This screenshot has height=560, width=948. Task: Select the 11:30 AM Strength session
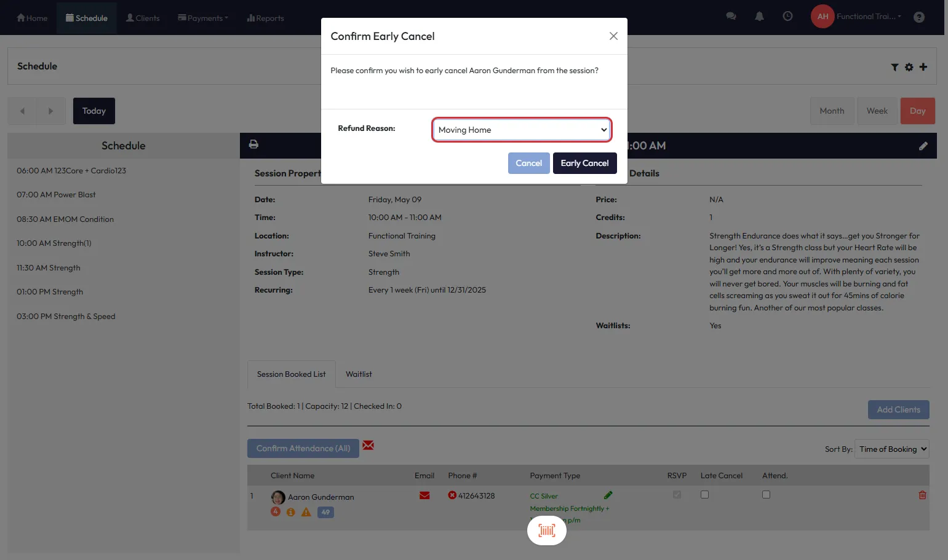(49, 268)
